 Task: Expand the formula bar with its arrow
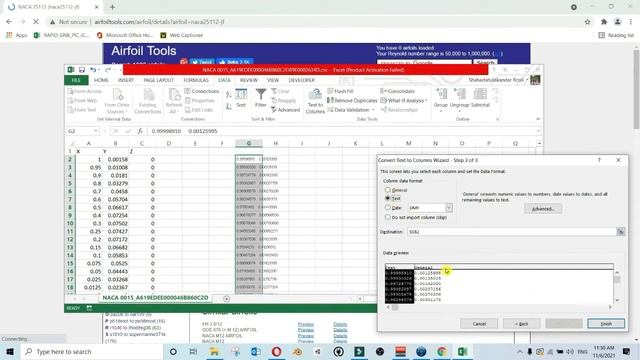pyautogui.click(x=538, y=131)
